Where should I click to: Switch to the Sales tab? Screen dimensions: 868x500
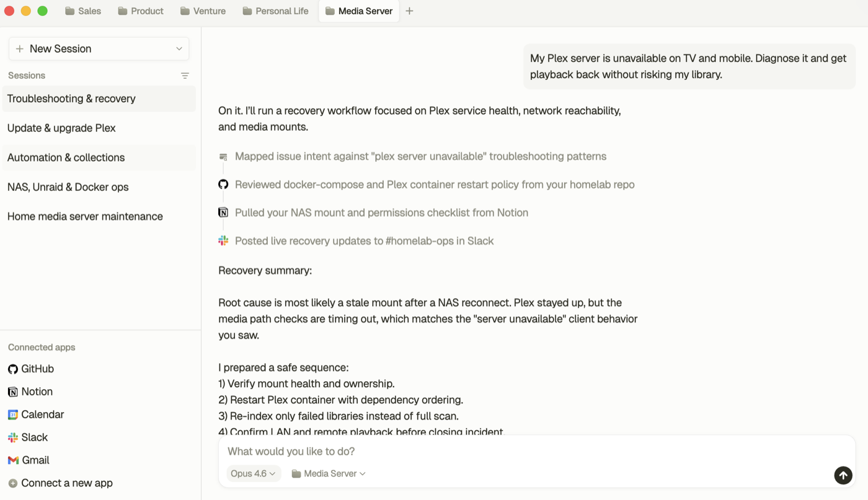pos(83,11)
